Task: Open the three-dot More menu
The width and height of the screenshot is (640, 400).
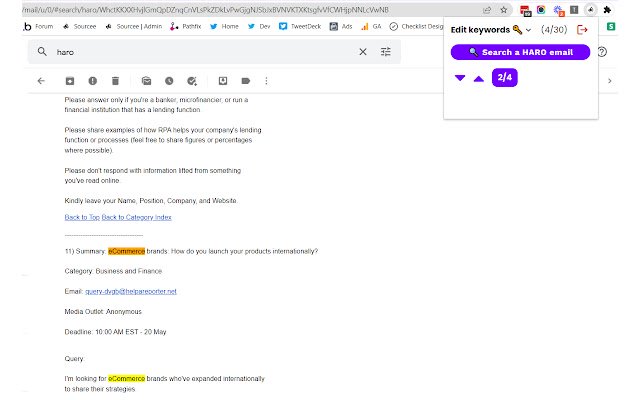Action: tap(266, 81)
